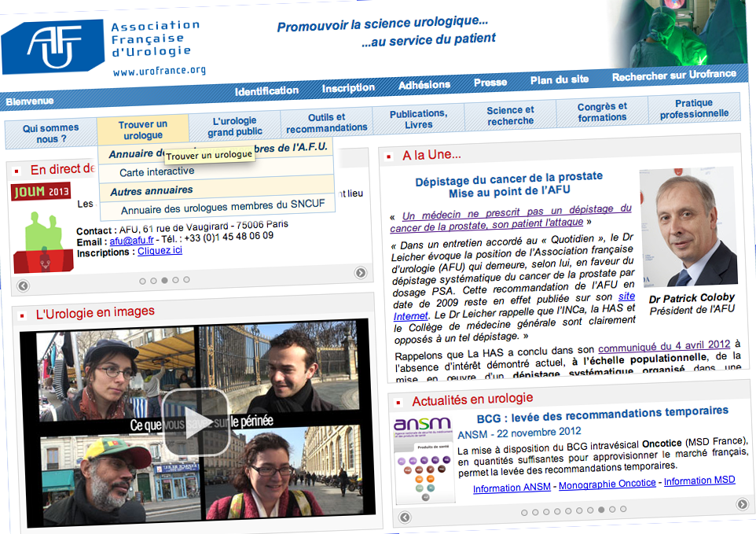Viewport: 756px width, 534px height.
Task: Click the previous arrow in the En direct carousel
Action: pos(23,285)
